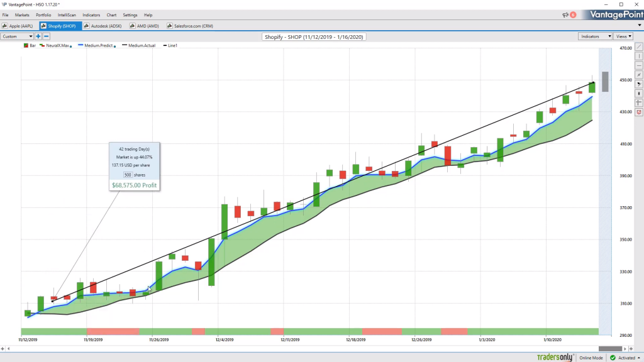Click the red delete drawings tool
This screenshot has width=644, height=362.
click(639, 112)
